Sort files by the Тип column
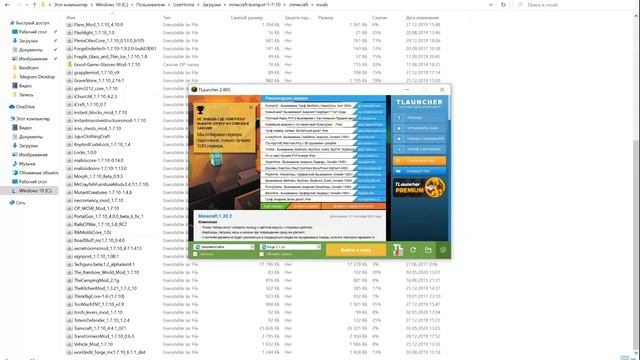The width and height of the screenshot is (640, 360). click(x=167, y=18)
